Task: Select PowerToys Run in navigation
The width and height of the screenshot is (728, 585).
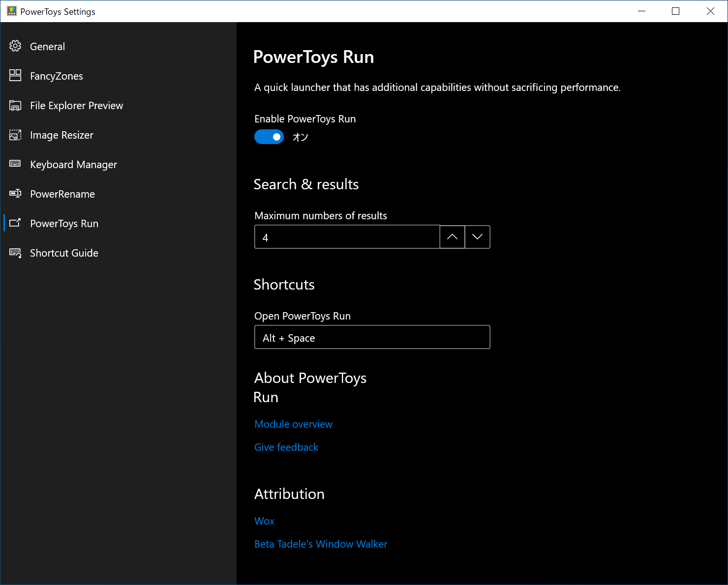Action: pyautogui.click(x=118, y=223)
